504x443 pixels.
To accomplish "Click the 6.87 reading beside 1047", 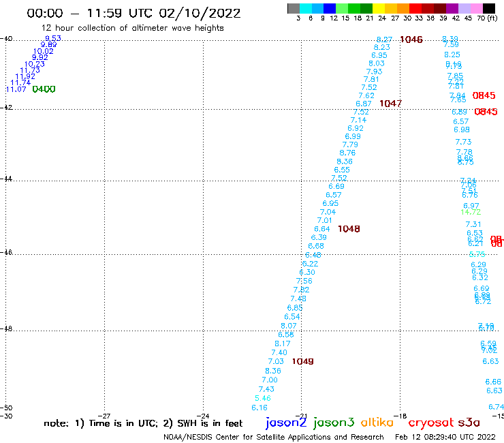I will tap(364, 104).
